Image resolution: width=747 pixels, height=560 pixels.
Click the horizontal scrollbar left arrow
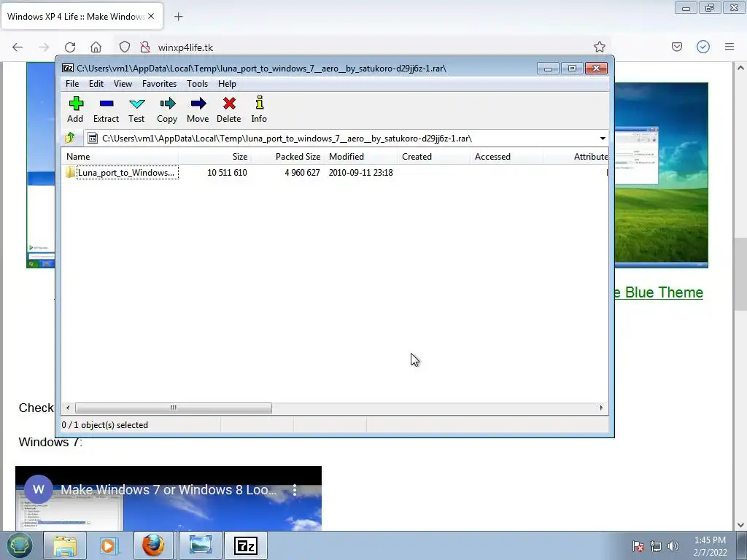tap(68, 408)
